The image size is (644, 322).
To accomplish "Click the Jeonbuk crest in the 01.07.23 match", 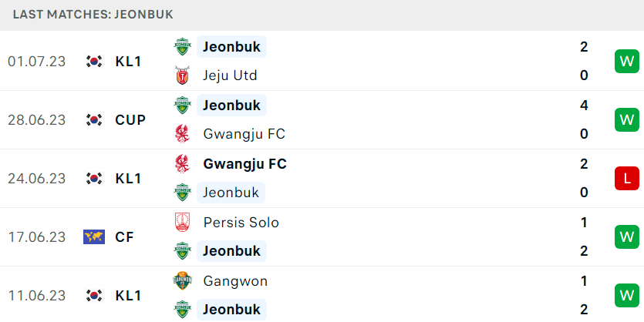I will 182,46.
